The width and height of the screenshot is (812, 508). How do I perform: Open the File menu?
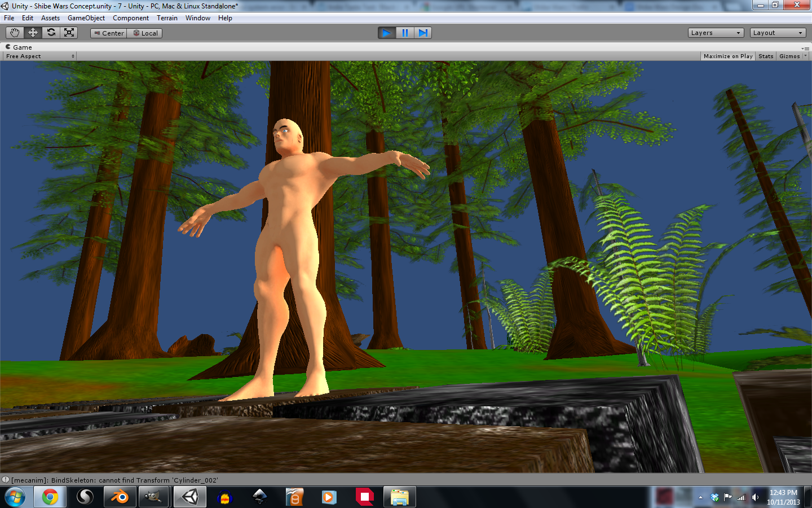pos(9,18)
